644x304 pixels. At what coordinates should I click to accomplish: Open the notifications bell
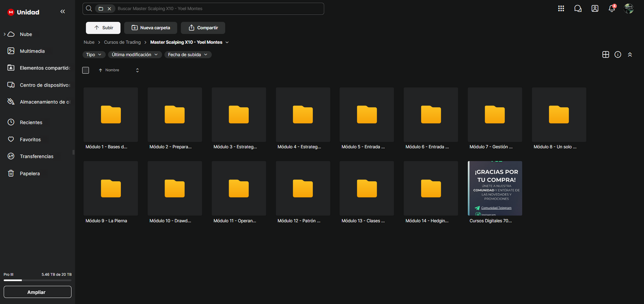pos(611,8)
